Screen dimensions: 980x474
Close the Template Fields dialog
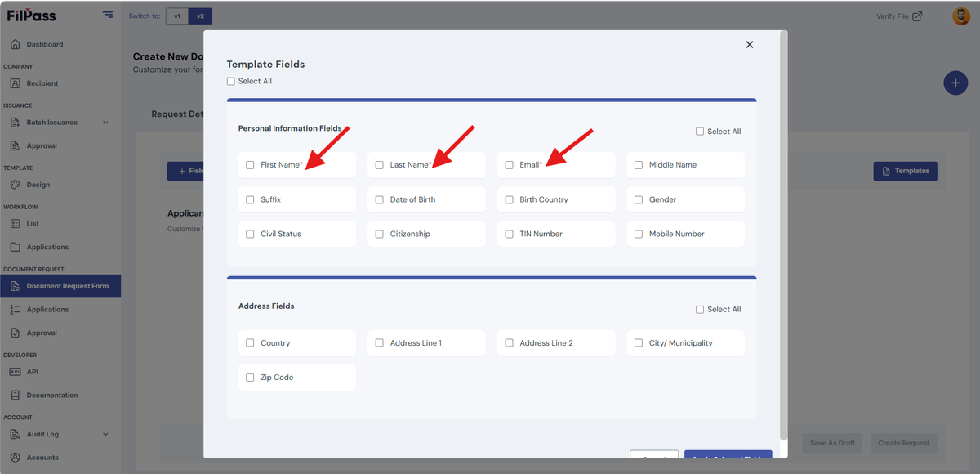click(750, 45)
